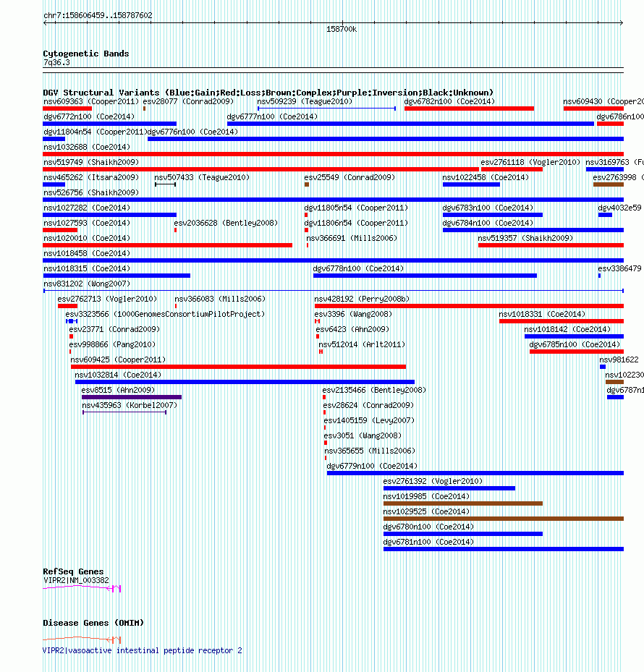Click the blue bar for dgv6783n100
Screen dimensions: 644x672
pos(493,215)
